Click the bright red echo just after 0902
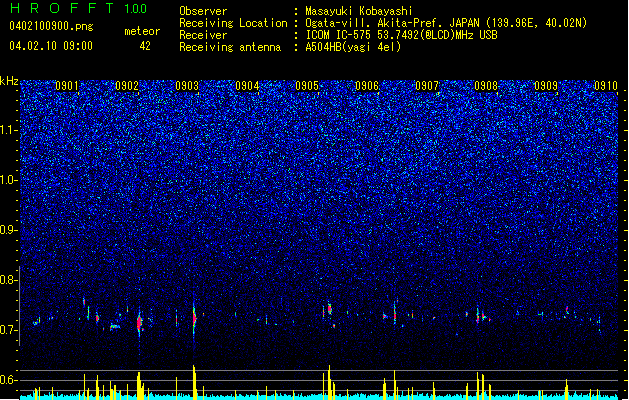Viewport: 629px width, 400px height. tap(140, 322)
